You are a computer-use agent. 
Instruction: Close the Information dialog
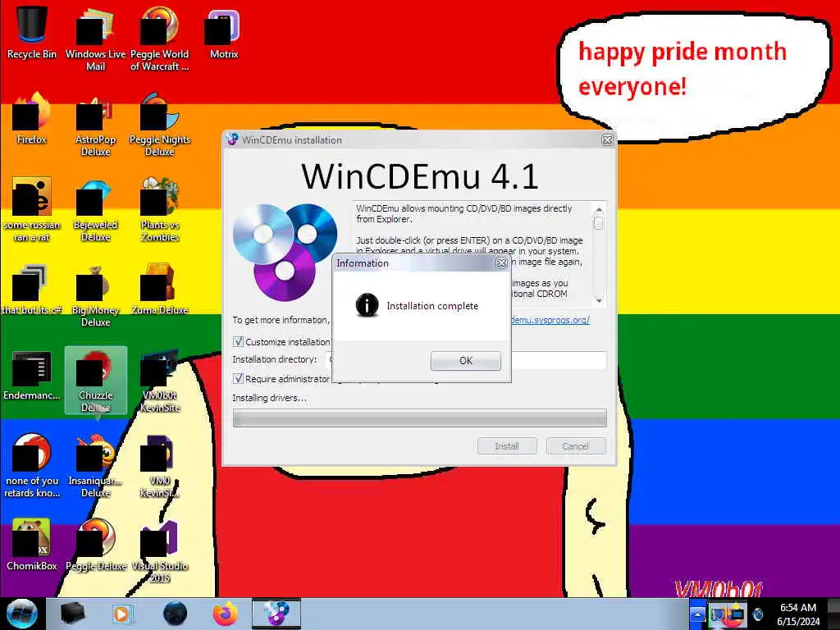pos(501,263)
